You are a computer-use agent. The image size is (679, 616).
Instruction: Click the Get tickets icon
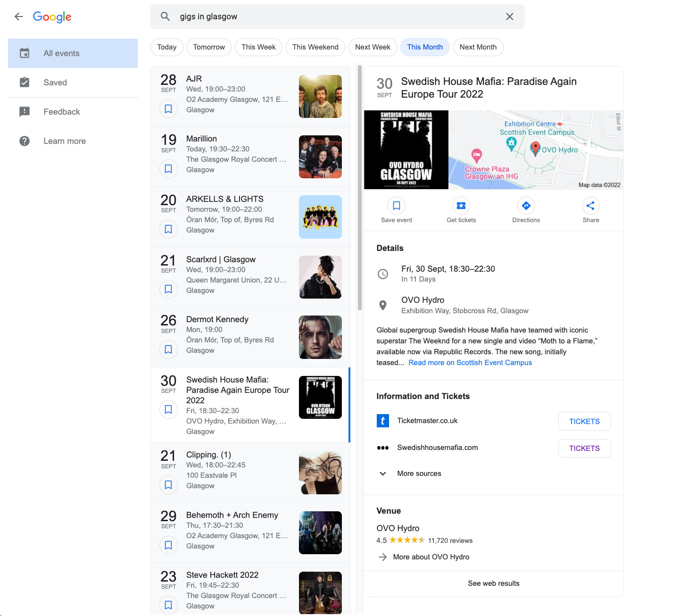[461, 206]
